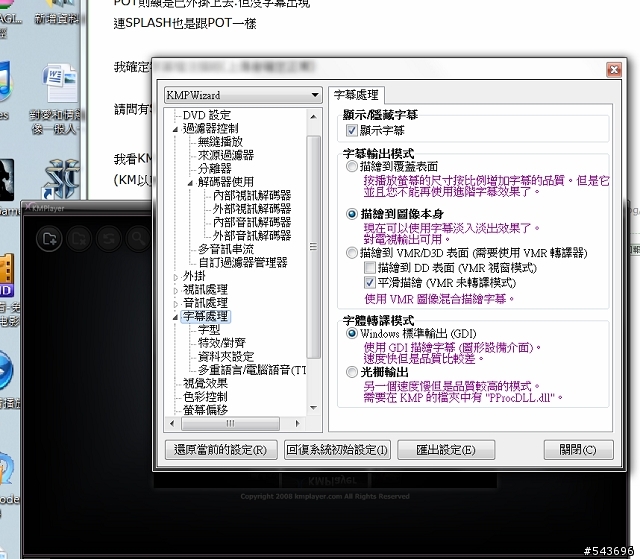Click horizontal scrollbar right arrow in tree
The image size is (640, 559).
(x=298, y=424)
